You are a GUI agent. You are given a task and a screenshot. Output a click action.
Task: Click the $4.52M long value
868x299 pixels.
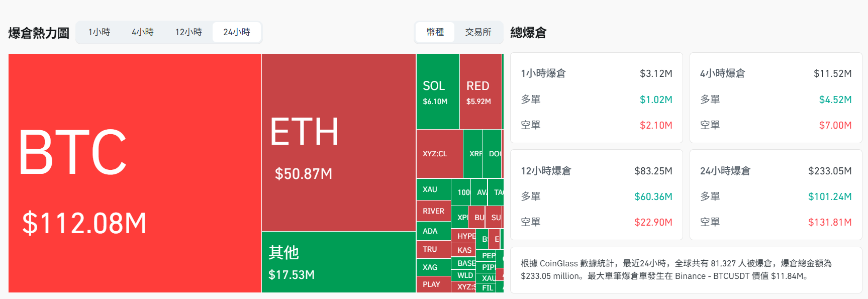pos(835,99)
